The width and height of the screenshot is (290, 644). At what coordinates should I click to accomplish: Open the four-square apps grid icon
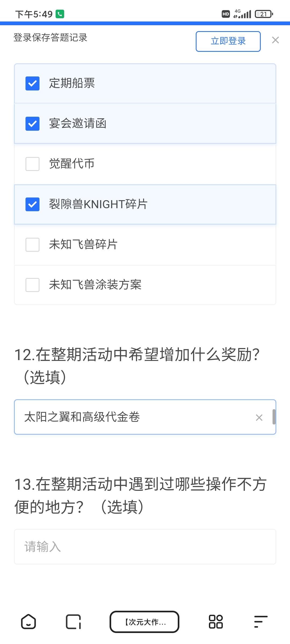(x=216, y=621)
